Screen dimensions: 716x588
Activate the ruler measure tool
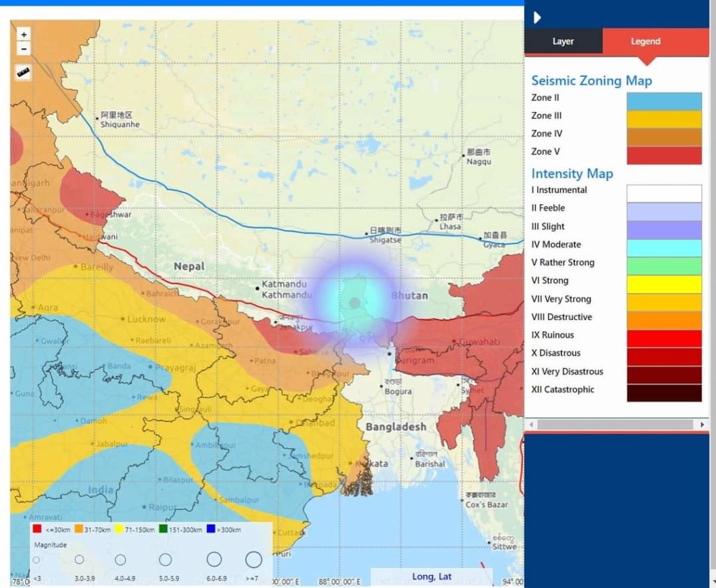23,72
